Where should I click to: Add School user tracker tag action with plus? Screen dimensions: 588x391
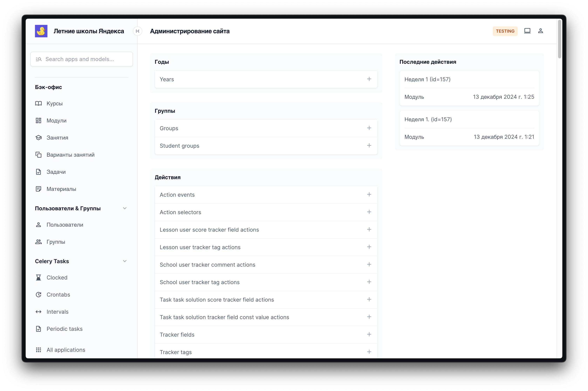point(369,282)
